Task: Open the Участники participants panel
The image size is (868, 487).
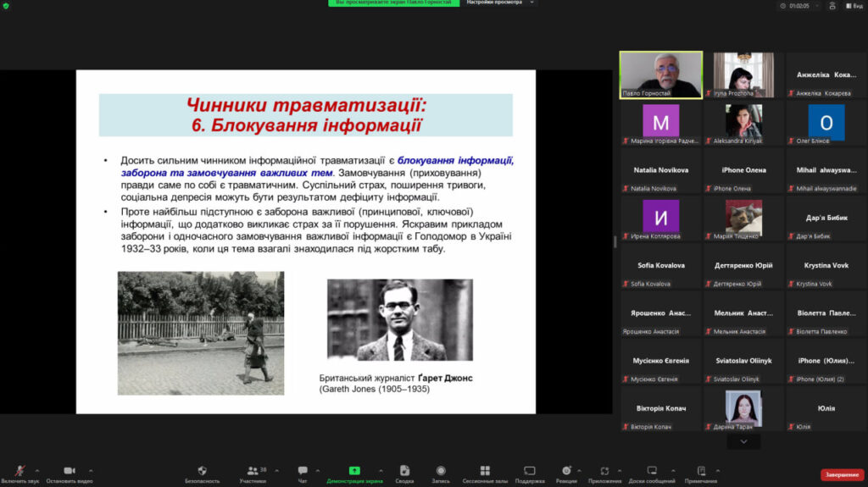Action: coord(253,471)
